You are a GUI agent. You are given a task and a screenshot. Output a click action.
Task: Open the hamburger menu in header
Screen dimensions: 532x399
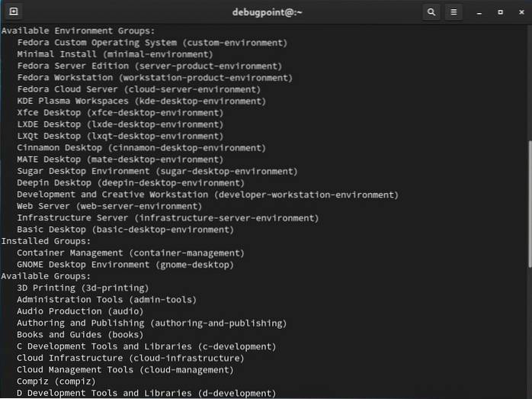tap(453, 12)
